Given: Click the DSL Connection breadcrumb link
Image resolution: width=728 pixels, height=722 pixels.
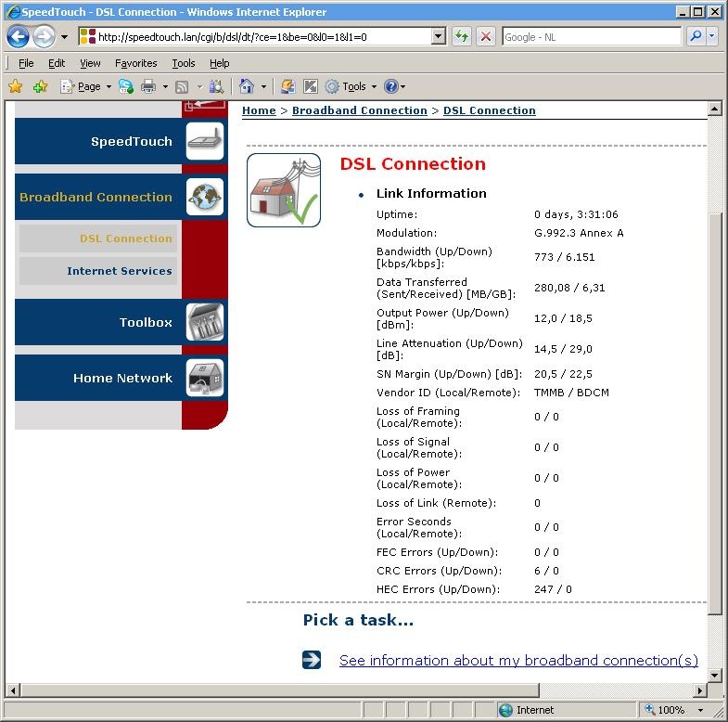Looking at the screenshot, I should pyautogui.click(x=490, y=110).
